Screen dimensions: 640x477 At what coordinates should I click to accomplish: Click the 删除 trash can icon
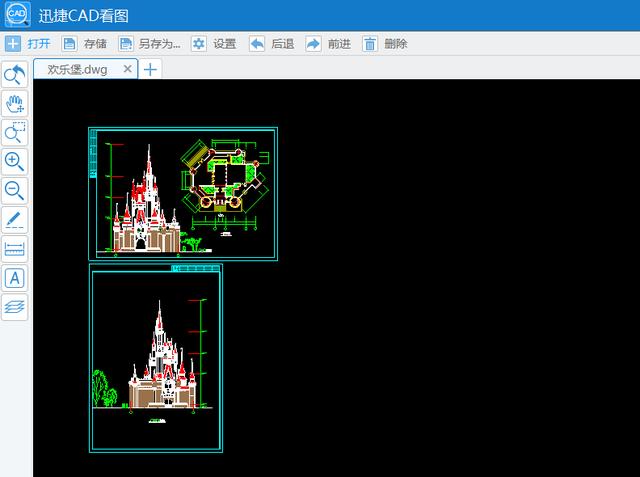(x=370, y=44)
